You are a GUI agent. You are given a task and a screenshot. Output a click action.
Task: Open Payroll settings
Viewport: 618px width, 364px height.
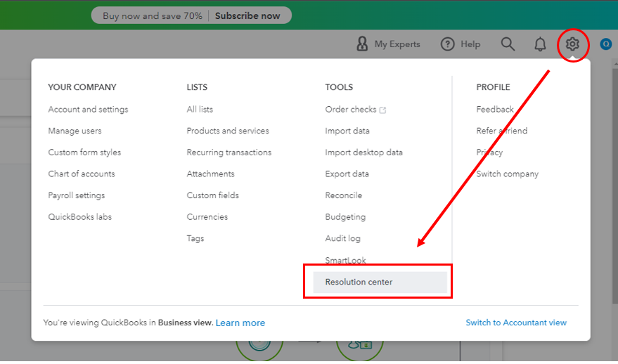pyautogui.click(x=77, y=195)
